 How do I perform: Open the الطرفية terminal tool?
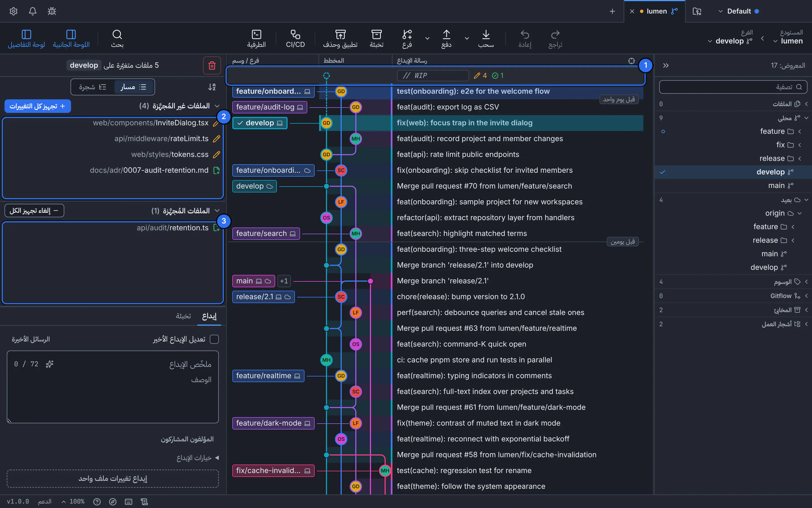pyautogui.click(x=256, y=39)
